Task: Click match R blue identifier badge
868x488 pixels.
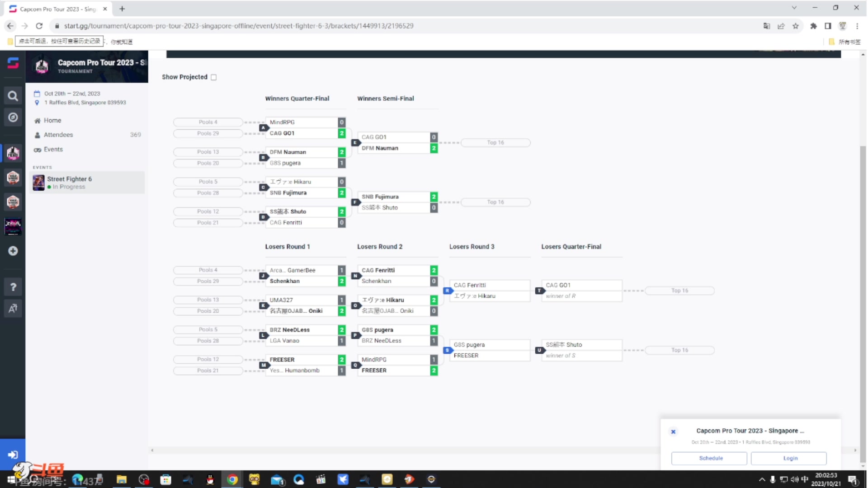Action: (x=447, y=291)
